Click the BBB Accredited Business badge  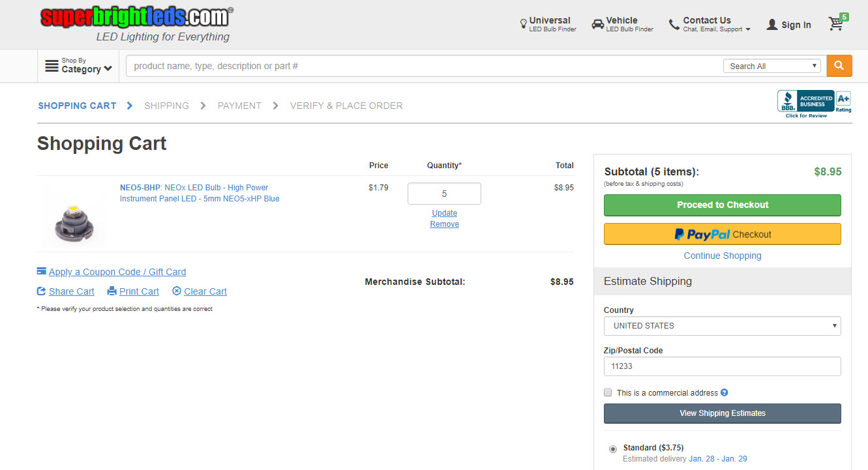click(813, 103)
